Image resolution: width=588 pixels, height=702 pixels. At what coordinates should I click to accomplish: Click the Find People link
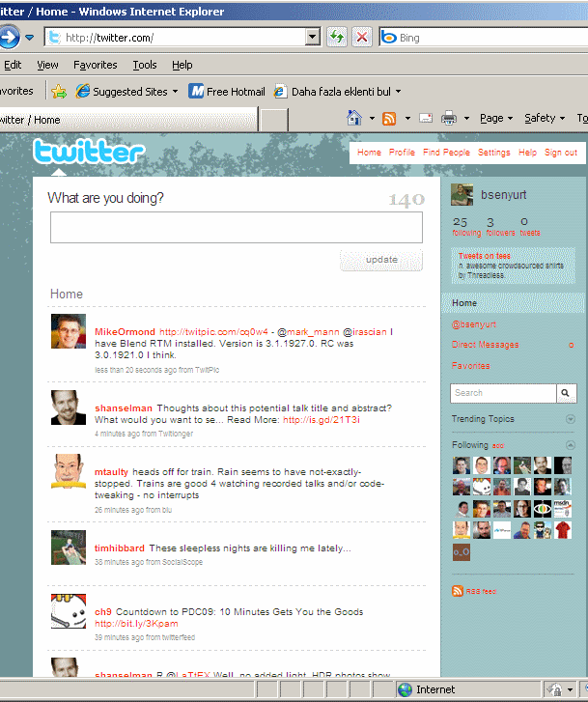click(x=446, y=153)
